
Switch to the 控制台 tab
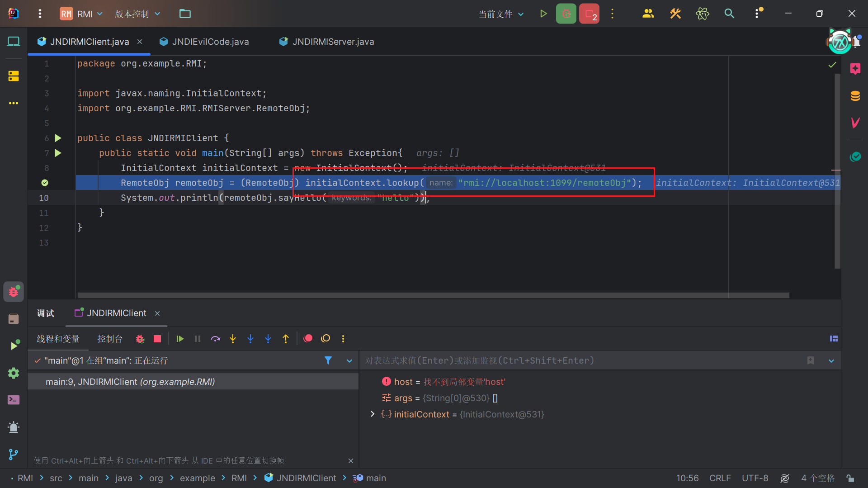point(110,339)
